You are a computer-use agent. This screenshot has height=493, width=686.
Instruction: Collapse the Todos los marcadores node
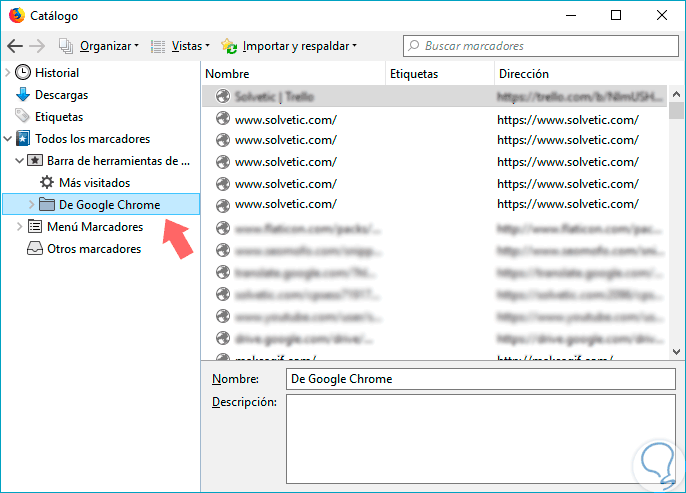click(7, 139)
